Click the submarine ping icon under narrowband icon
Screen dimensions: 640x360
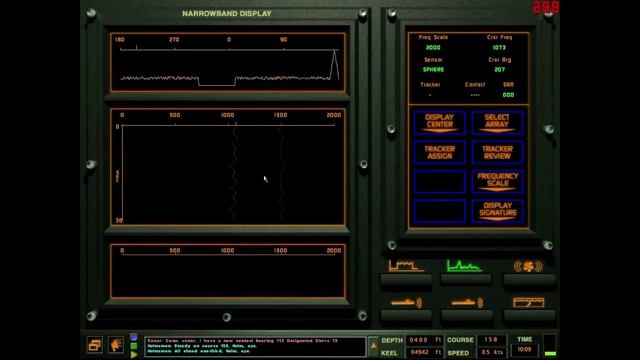[467, 302]
